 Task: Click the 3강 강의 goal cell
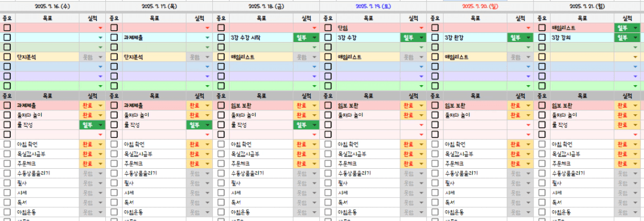click(583, 37)
